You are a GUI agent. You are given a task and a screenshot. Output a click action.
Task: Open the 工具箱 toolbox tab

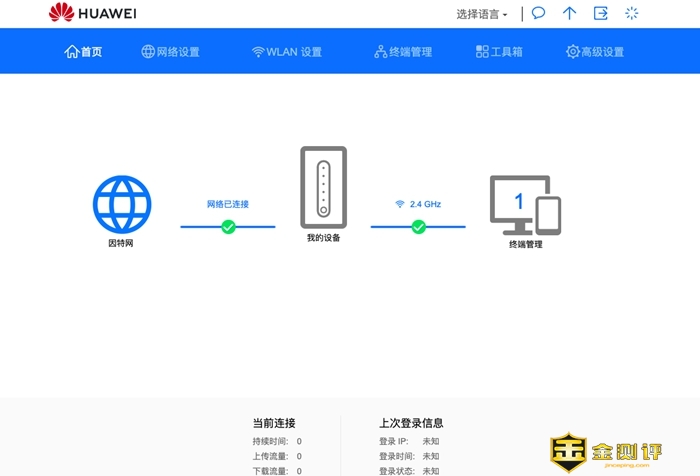[499, 51]
